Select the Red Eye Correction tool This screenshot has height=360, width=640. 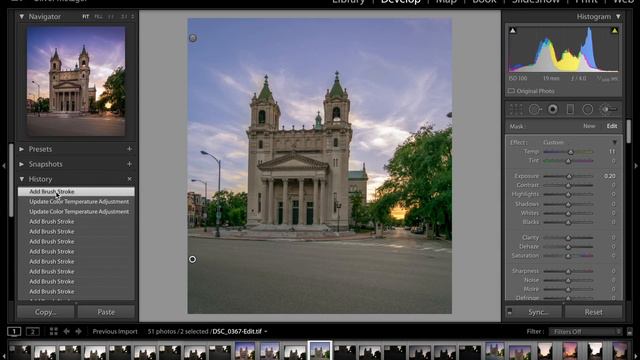(x=553, y=109)
